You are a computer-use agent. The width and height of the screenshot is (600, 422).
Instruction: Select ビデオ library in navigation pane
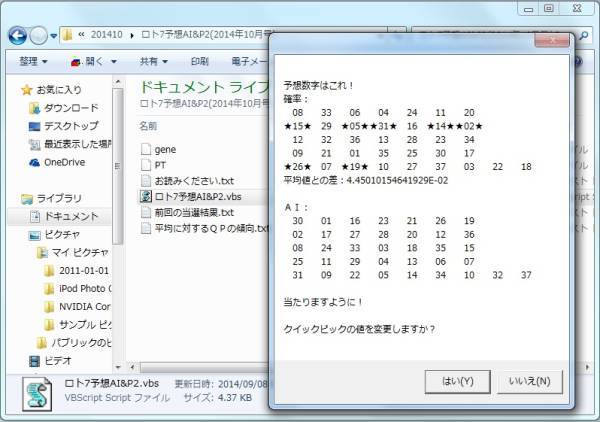click(58, 360)
